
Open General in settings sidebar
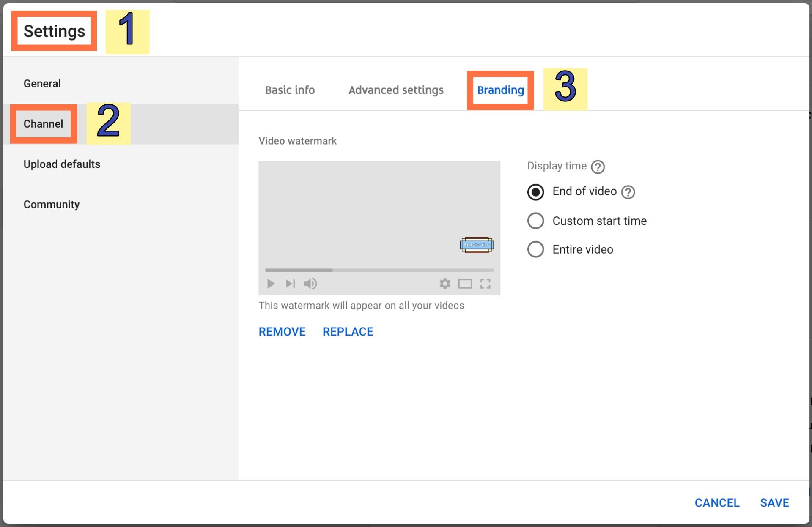pos(42,84)
